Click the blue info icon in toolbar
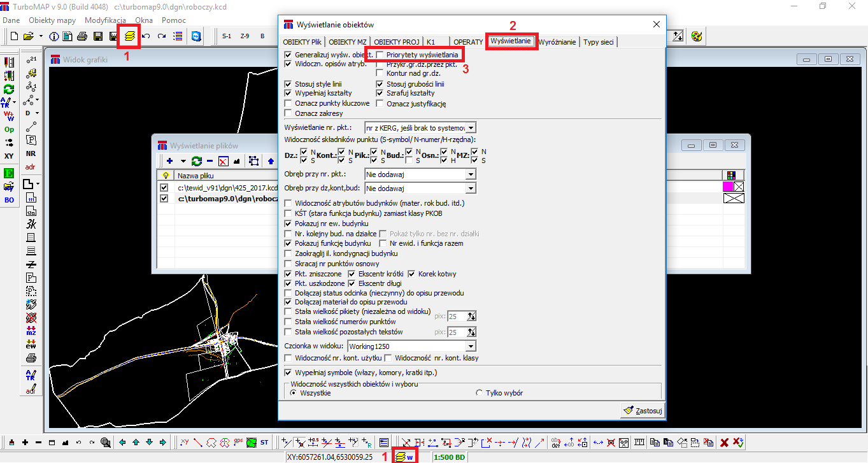 pos(53,36)
